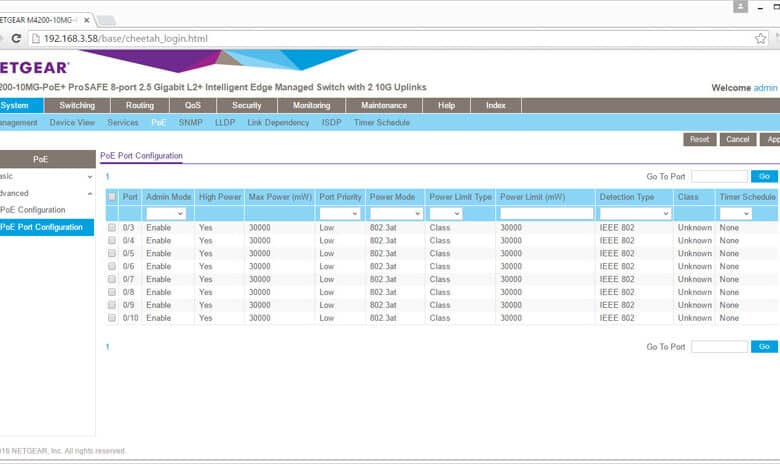This screenshot has width=780, height=464.
Task: Click the top Go button
Action: pyautogui.click(x=764, y=177)
